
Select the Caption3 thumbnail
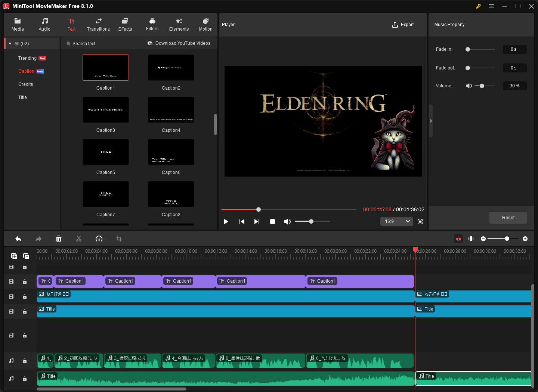[x=106, y=110]
